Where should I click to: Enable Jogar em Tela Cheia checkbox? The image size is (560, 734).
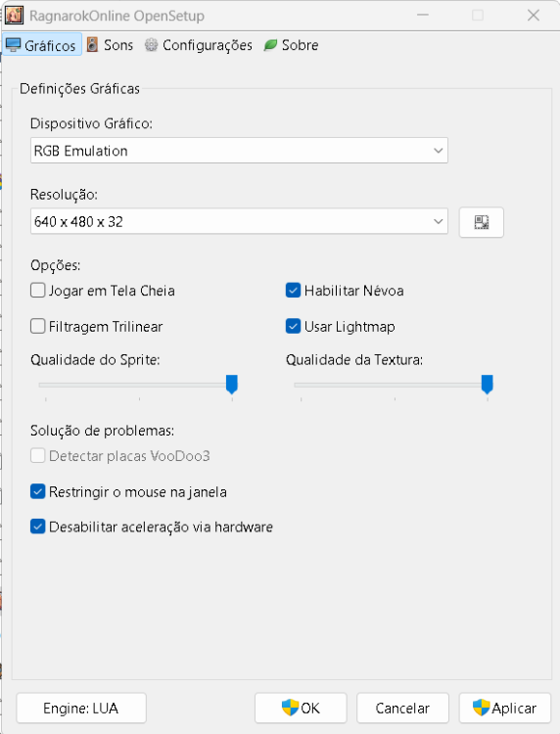tap(38, 291)
